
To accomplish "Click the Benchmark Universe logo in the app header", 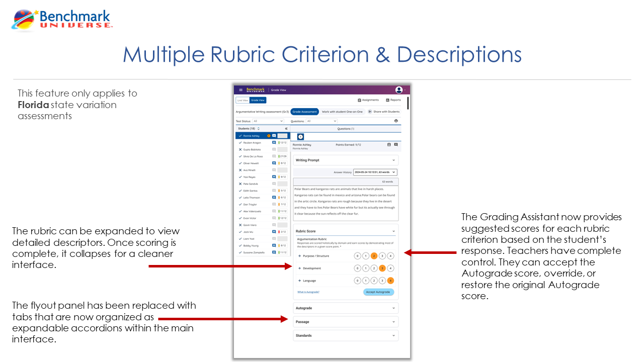I will 255,90.
